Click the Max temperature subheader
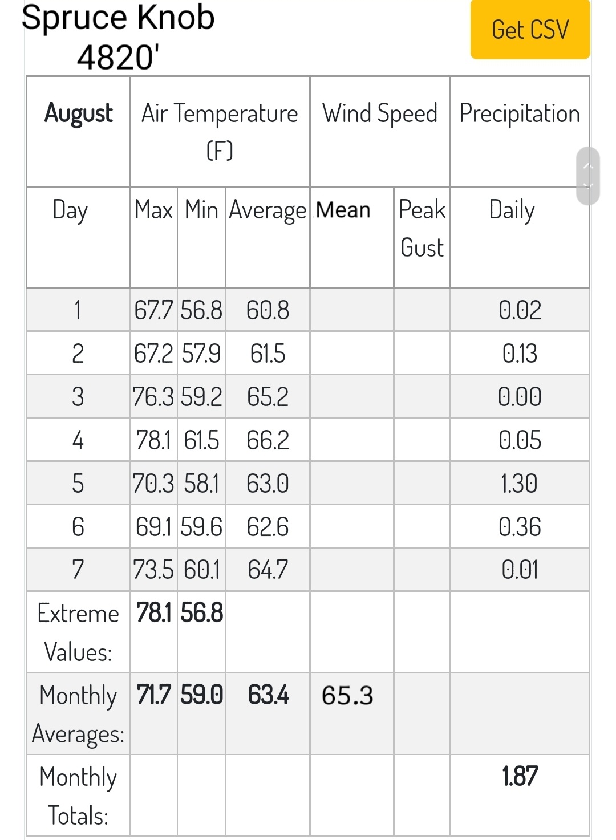Screen dimensions: 616x840 tap(153, 210)
